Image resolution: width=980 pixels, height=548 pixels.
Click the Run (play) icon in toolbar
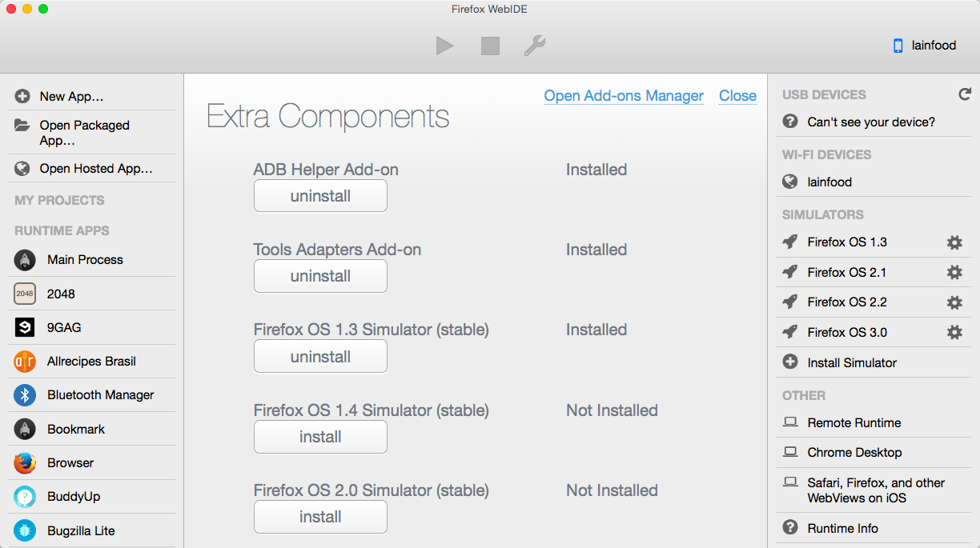[445, 46]
